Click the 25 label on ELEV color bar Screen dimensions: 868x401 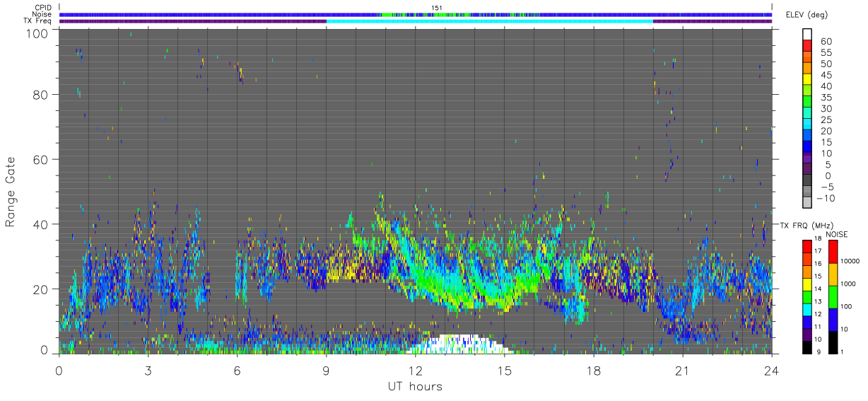click(x=826, y=120)
